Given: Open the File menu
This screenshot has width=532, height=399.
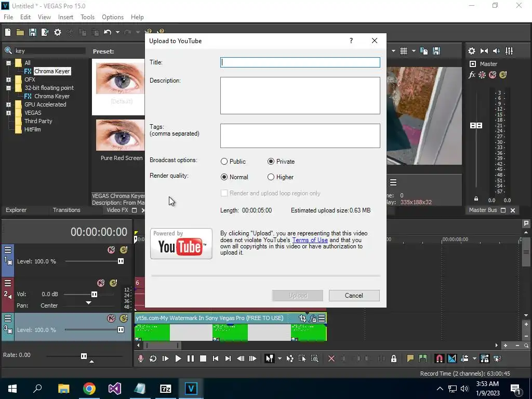Looking at the screenshot, I should 8,17.
